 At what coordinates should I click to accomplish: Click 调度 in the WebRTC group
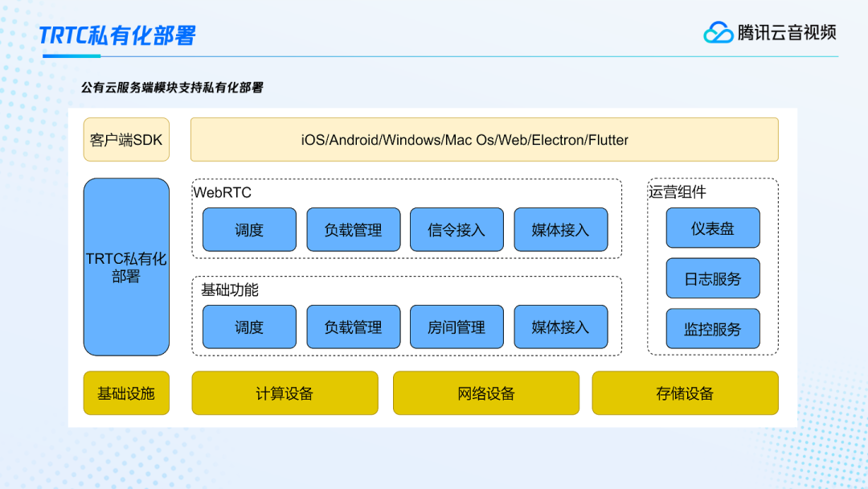pos(249,230)
